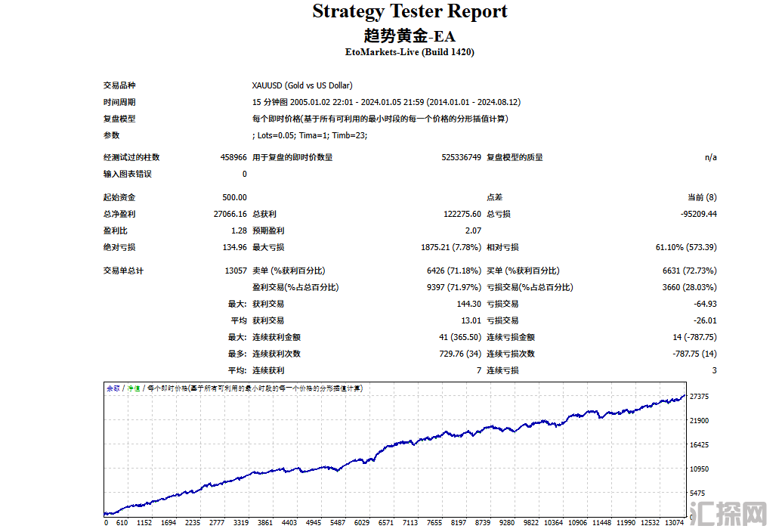Select profit trades 9397 (71.97%)

coord(454,287)
